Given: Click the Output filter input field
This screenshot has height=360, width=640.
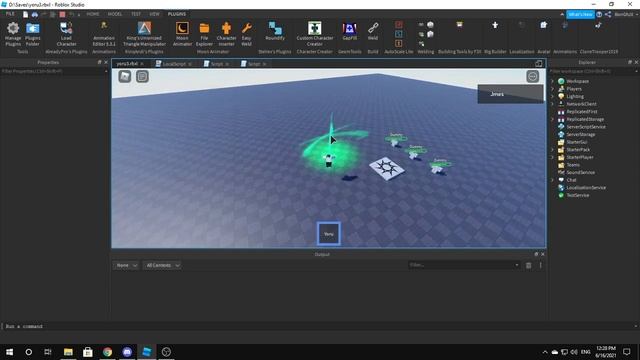Looking at the screenshot, I should pos(464,265).
